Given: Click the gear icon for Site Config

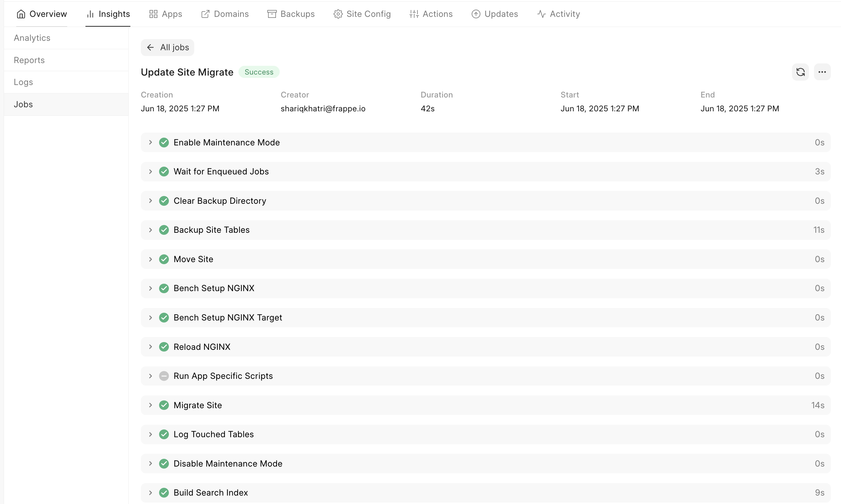Looking at the screenshot, I should pos(338,14).
